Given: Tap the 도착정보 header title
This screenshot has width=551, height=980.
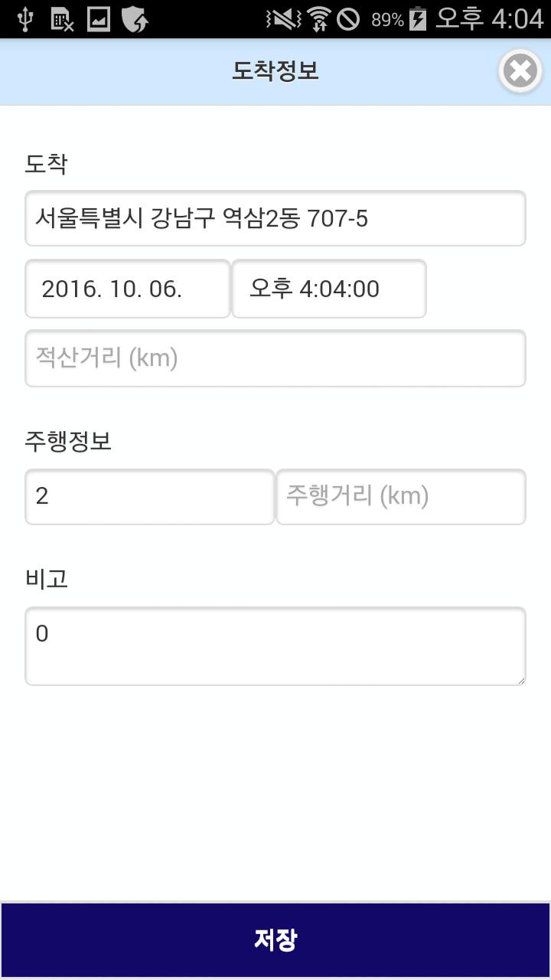Looking at the screenshot, I should [x=275, y=71].
